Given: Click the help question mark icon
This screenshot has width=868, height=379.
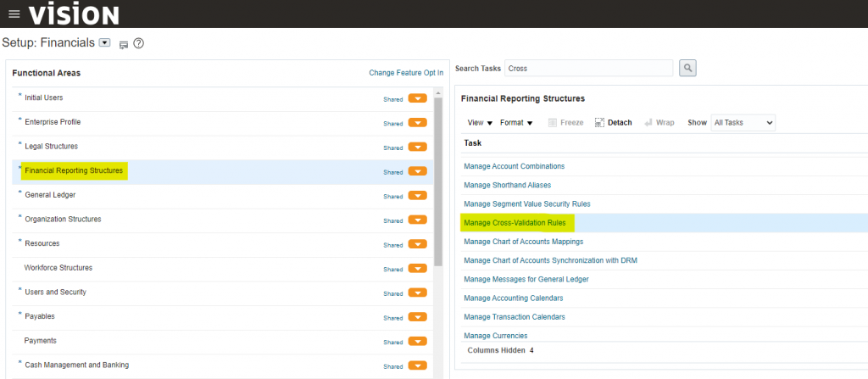Looking at the screenshot, I should coord(138,43).
